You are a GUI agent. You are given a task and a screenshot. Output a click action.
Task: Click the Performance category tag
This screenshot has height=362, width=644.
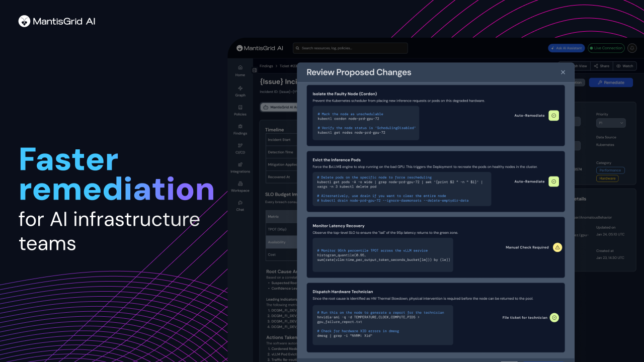coord(611,170)
